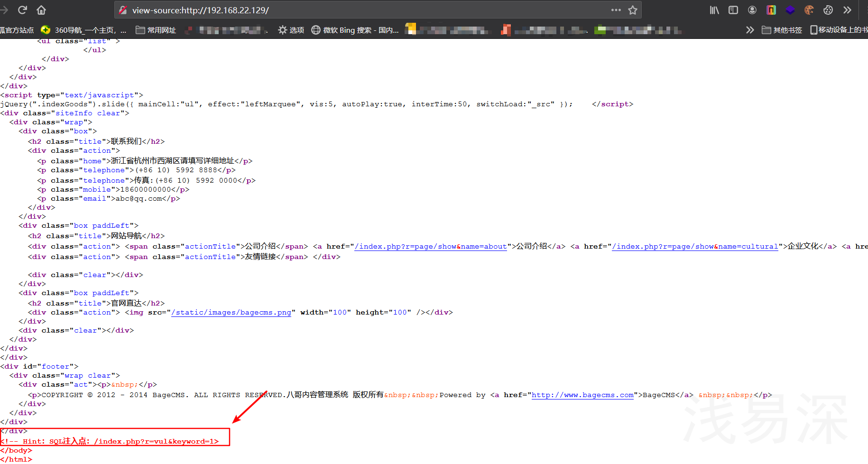Image resolution: width=868 pixels, height=464 pixels.
Task: Bookmark this page with the star icon
Action: coord(633,10)
